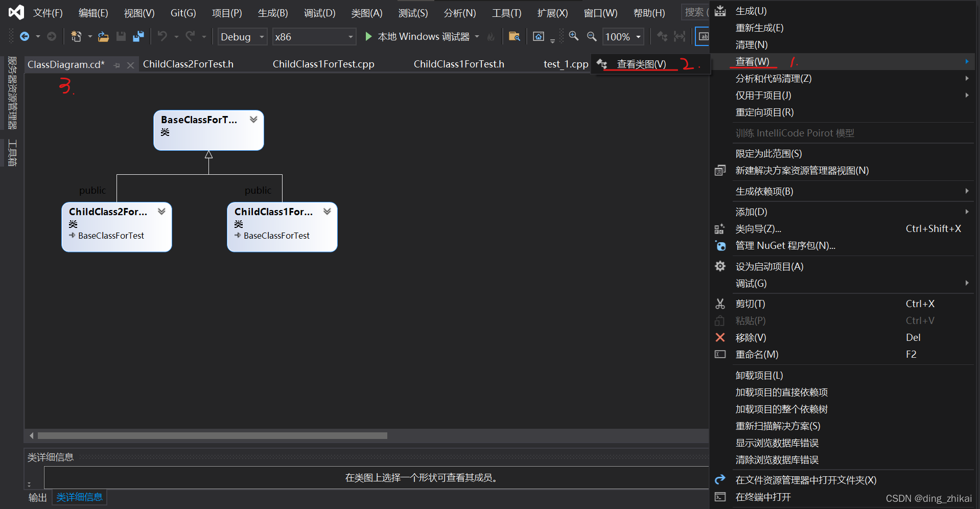Expand the ChildClass1ForTest class chevron
The width and height of the screenshot is (980, 509).
(327, 211)
